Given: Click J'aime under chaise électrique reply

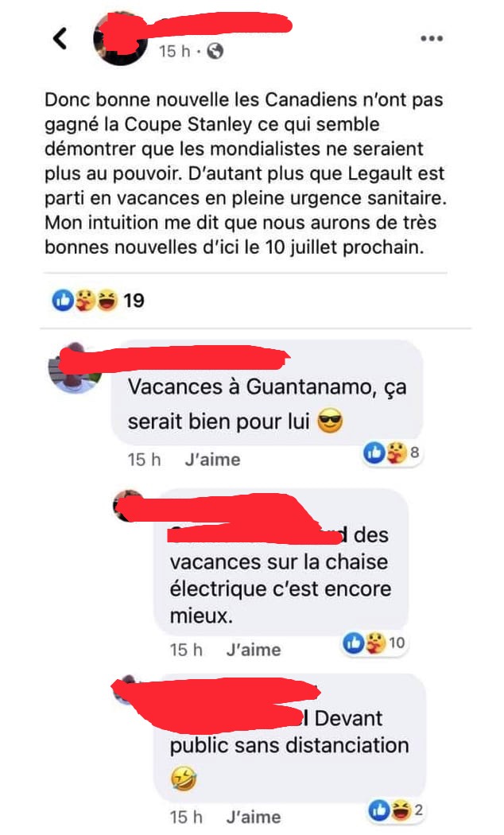Looking at the screenshot, I should (254, 650).
